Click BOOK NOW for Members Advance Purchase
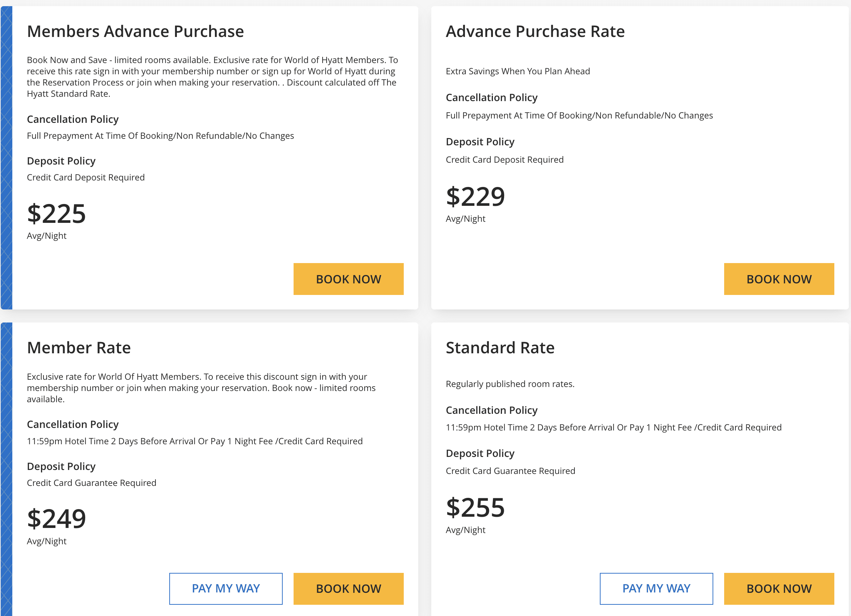 pyautogui.click(x=348, y=279)
